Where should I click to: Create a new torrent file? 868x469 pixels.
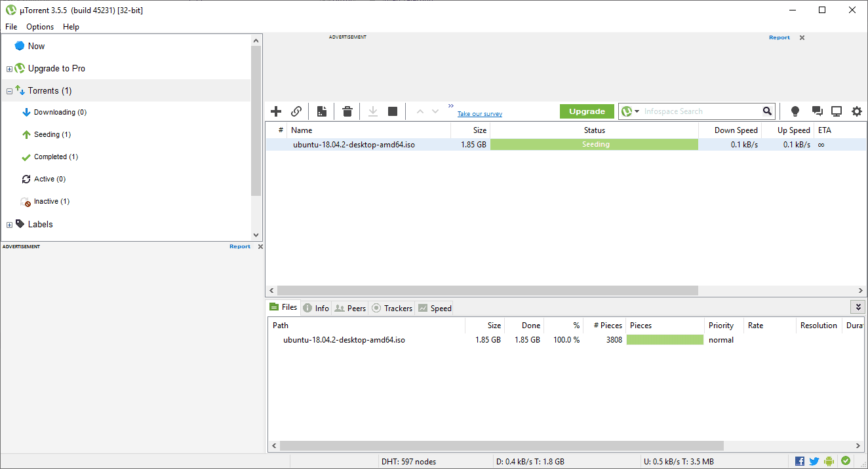[x=321, y=111]
